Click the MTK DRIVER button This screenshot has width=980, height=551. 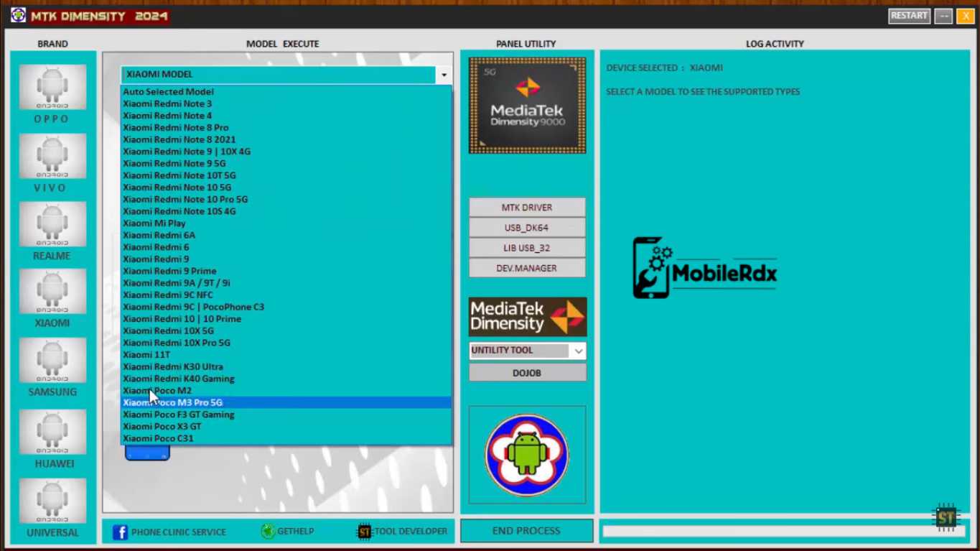[527, 208]
